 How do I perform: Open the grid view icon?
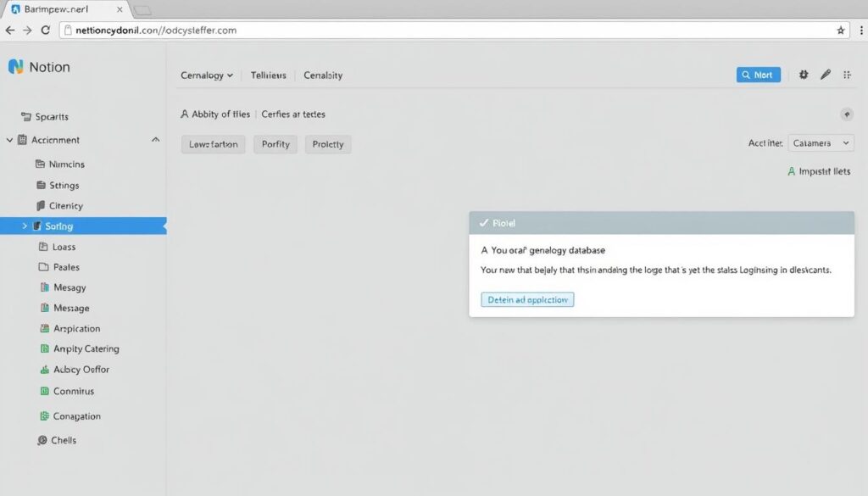(847, 75)
